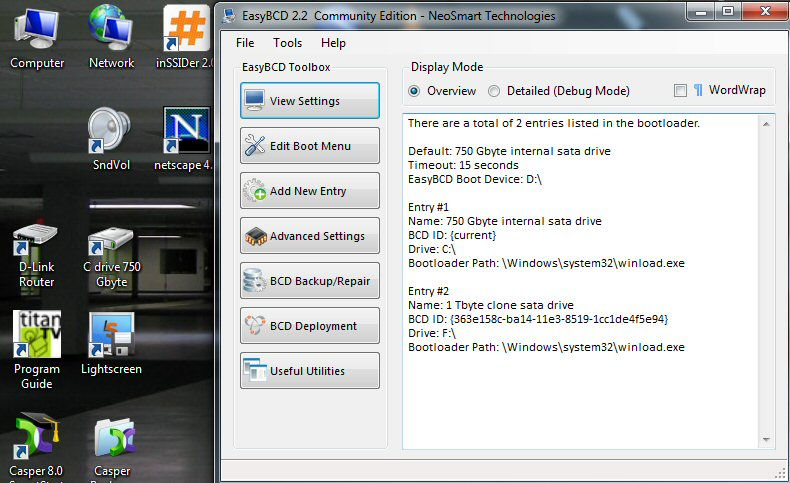Minimize the EasyBCD window
Viewport: 790px width, 483px height.
[701, 12]
